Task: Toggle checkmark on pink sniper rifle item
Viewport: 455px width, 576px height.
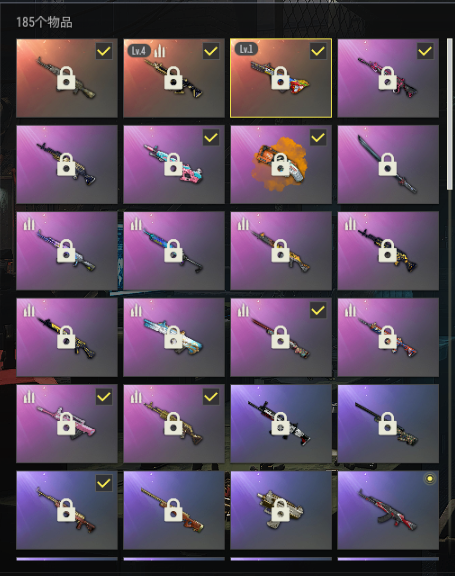Action: 104,397
